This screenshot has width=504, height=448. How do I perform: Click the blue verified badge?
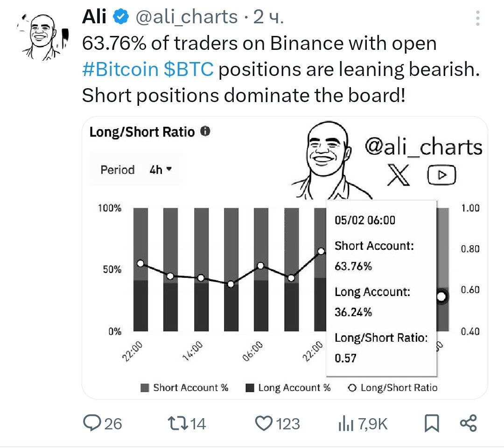point(120,17)
